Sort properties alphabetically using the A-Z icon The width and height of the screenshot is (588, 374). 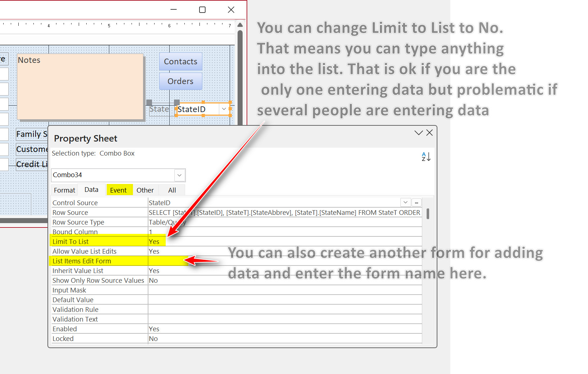[426, 157]
